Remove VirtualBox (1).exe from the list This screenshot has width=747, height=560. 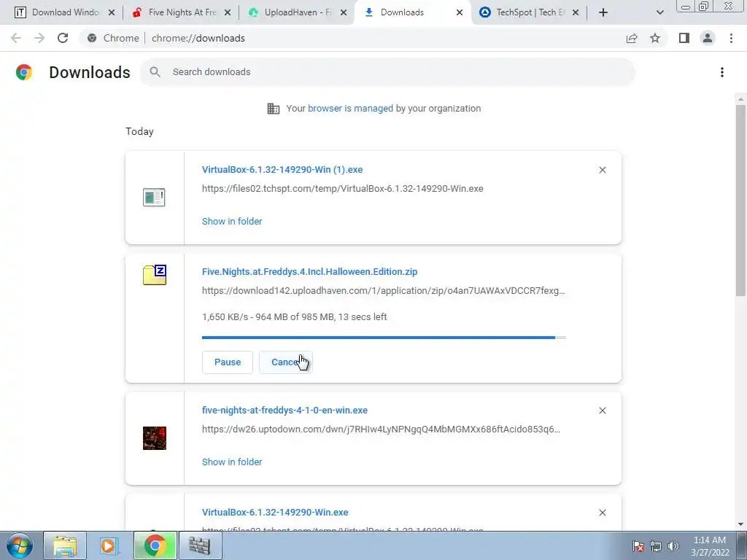coord(602,170)
